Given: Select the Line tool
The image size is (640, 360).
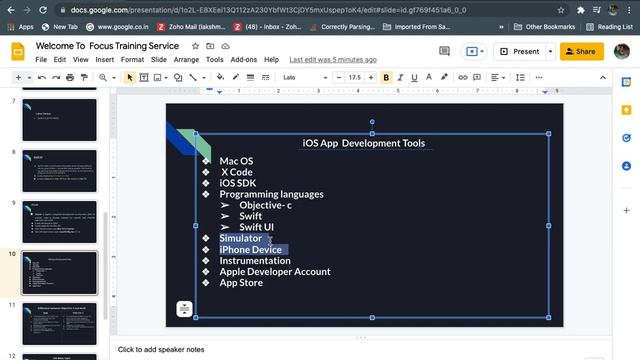Looking at the screenshot, I should click(193, 78).
